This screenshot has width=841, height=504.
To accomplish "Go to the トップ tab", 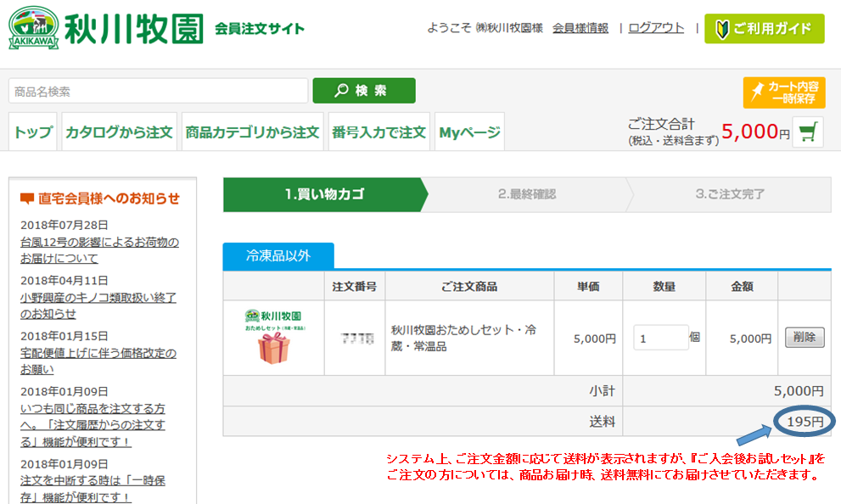I will (x=33, y=132).
